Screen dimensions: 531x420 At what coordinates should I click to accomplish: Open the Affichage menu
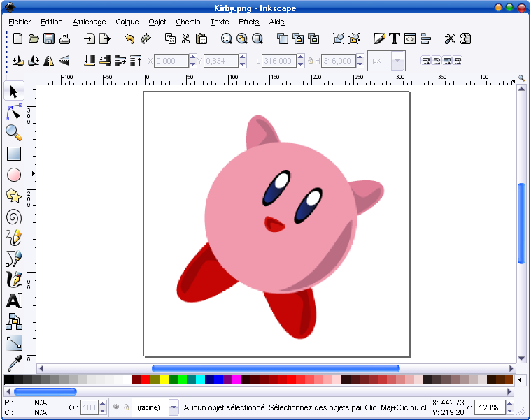tap(89, 22)
